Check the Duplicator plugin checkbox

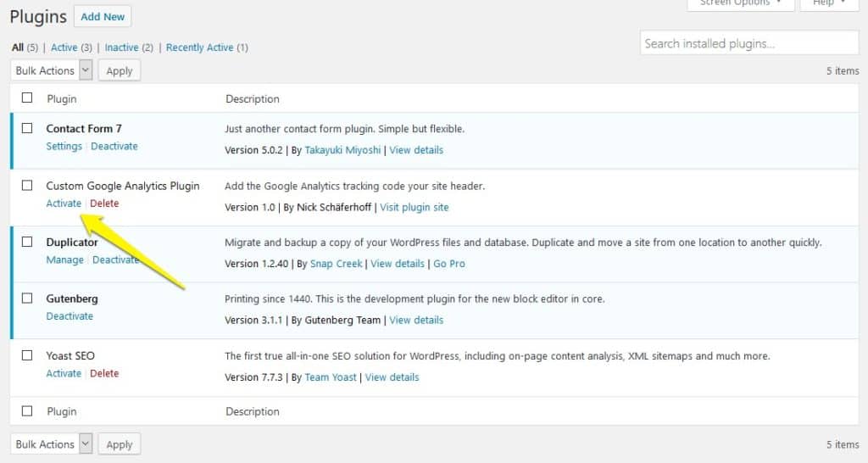27,242
